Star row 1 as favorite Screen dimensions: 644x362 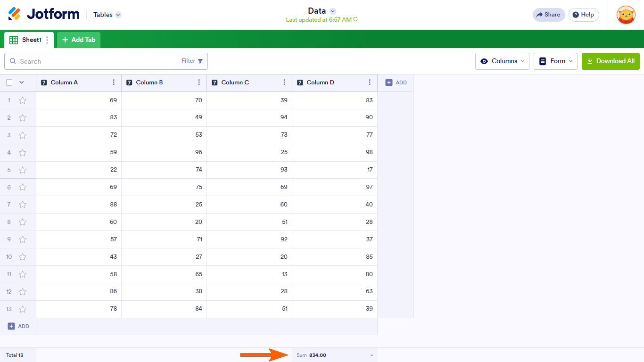point(23,100)
